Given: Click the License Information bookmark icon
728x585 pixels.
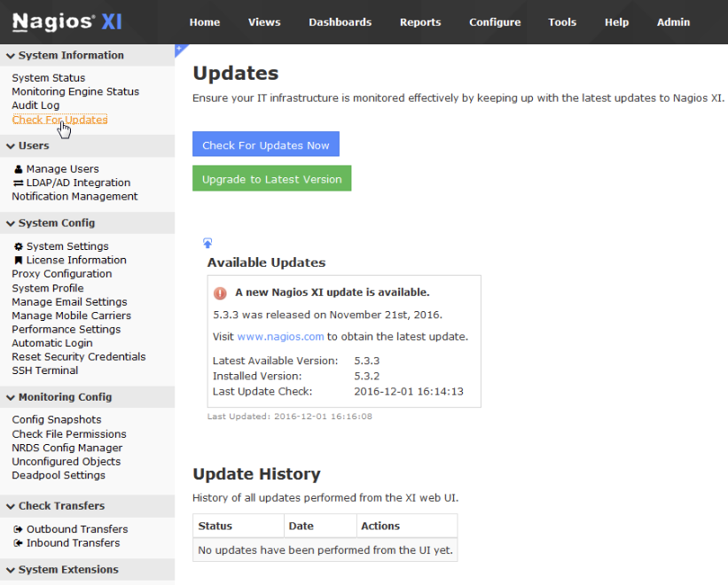Looking at the screenshot, I should 18,261.
